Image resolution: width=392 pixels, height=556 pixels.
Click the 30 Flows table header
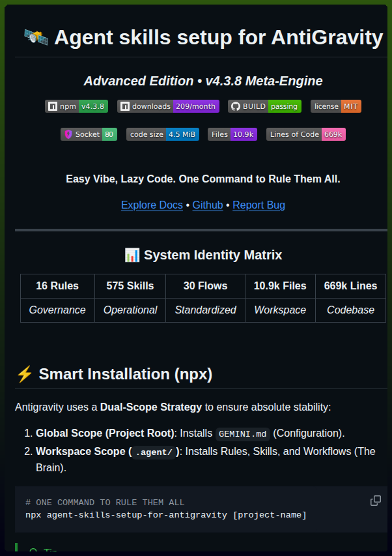pos(205,285)
